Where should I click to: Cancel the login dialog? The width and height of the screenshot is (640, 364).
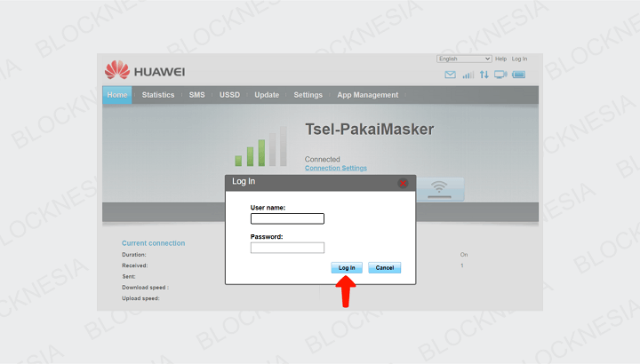click(x=385, y=268)
